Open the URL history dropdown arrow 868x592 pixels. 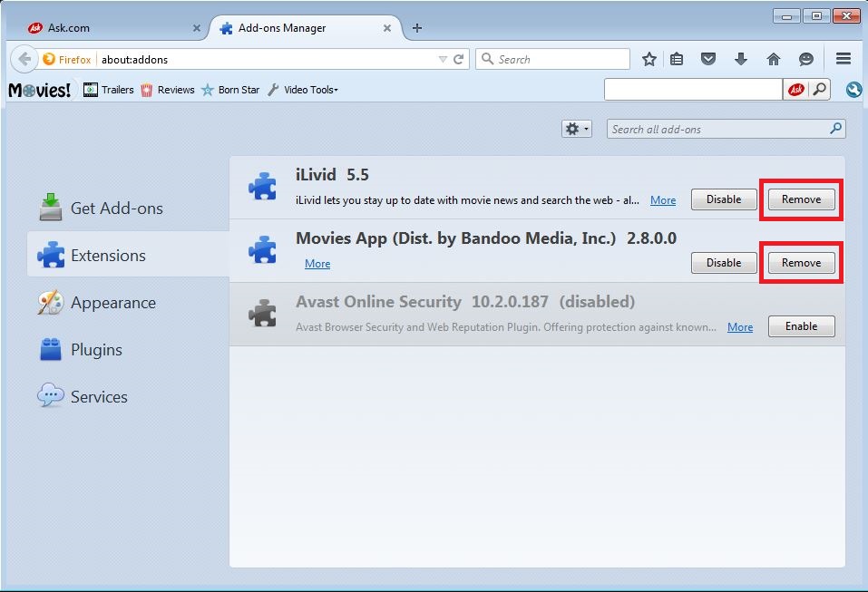coord(443,59)
